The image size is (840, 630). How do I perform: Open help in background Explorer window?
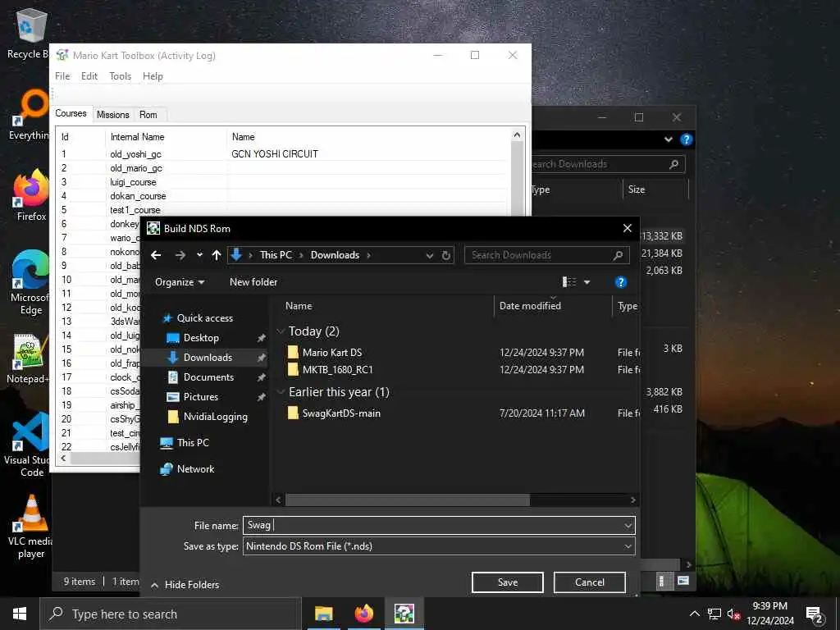point(686,139)
